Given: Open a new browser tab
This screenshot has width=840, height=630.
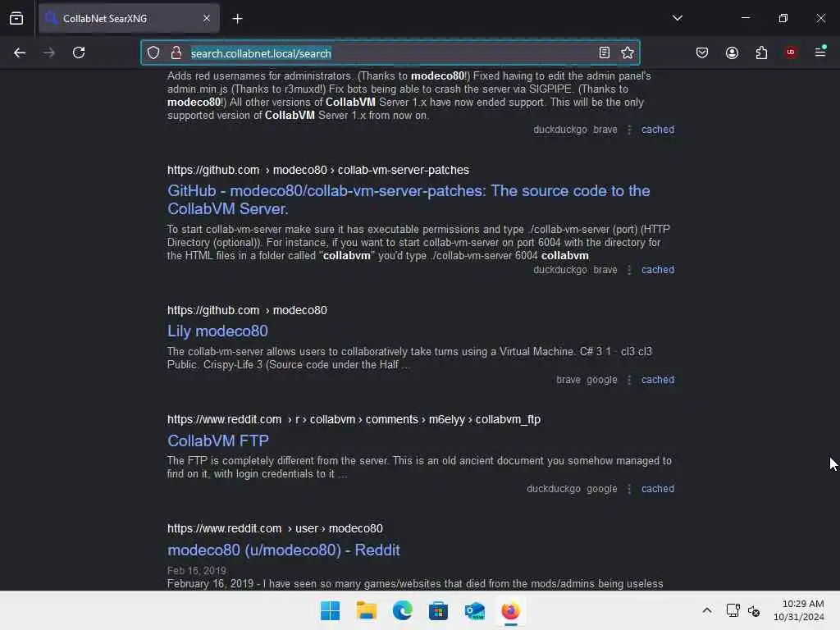Looking at the screenshot, I should point(237,19).
